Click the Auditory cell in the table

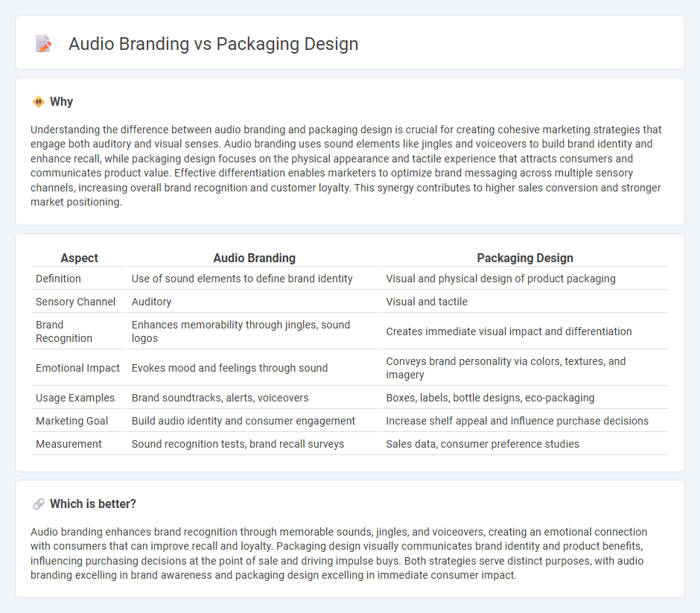150,301
